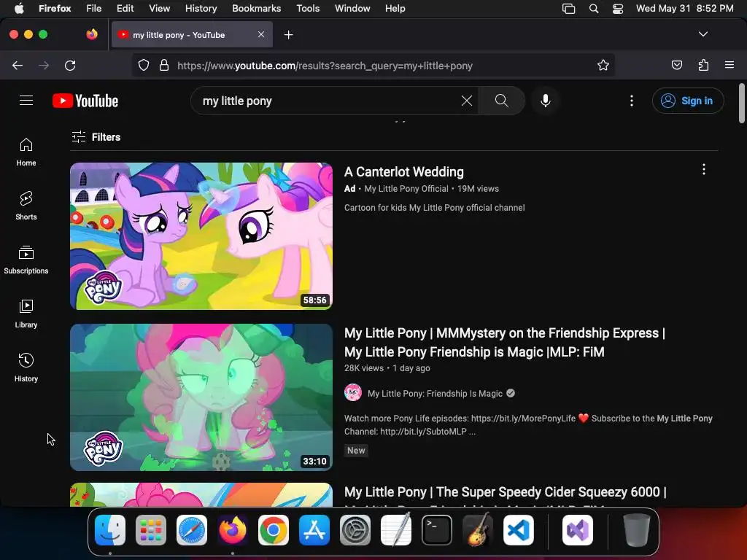Open GarageBand from the Dock
Screen dimensions: 747x560
pyautogui.click(x=478, y=530)
